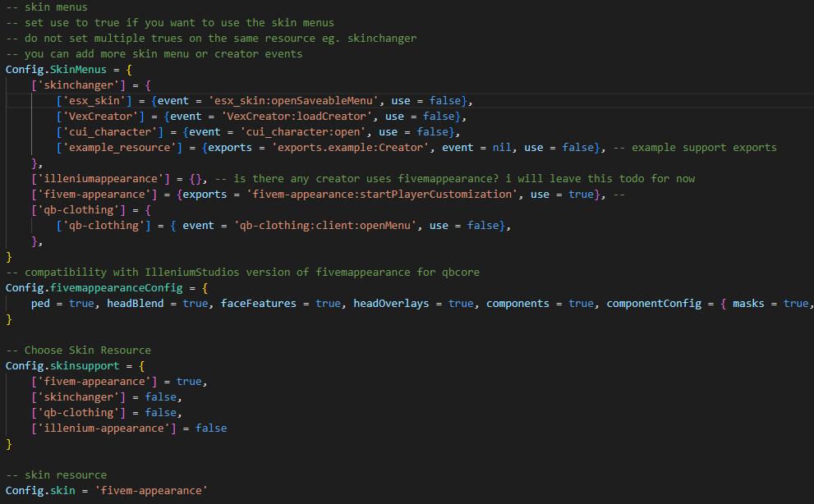
Task: Select the true value on fivem-appearance line
Action: coord(580,194)
